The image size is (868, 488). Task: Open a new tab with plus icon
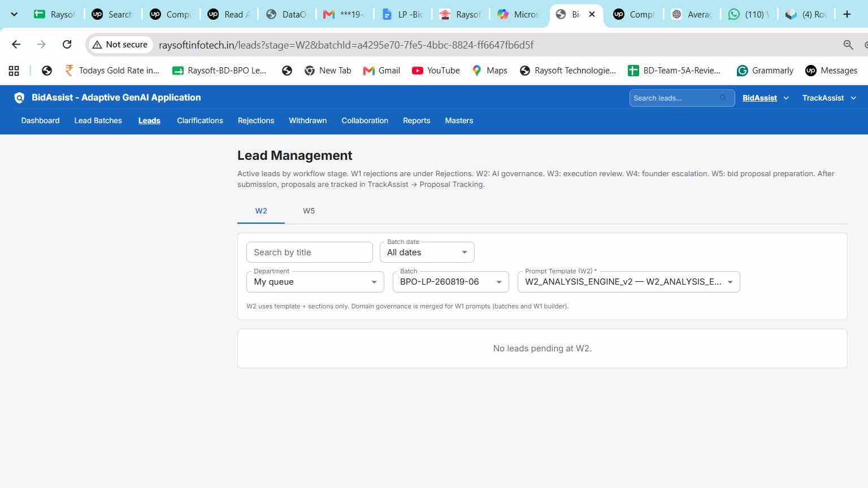coord(847,14)
